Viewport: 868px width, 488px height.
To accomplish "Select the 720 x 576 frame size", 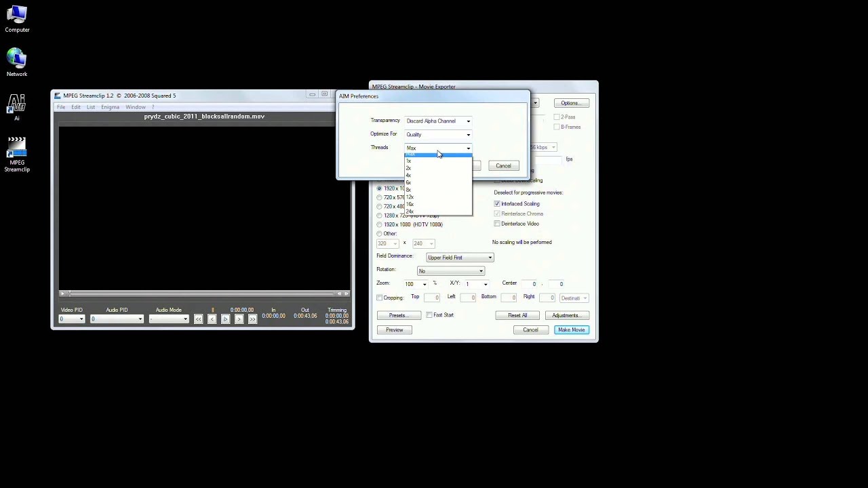I will [x=379, y=197].
